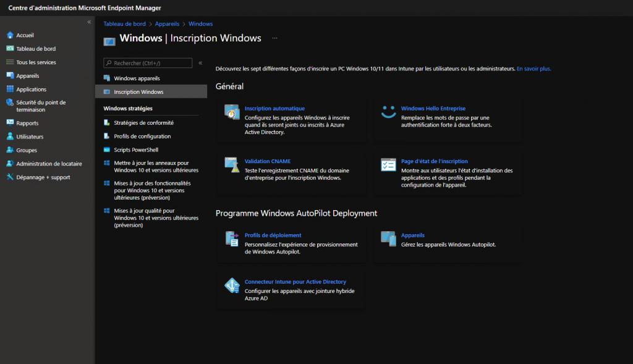Select Inscription Windows in the blade menu
This screenshot has height=364, width=633.
click(x=151, y=91)
